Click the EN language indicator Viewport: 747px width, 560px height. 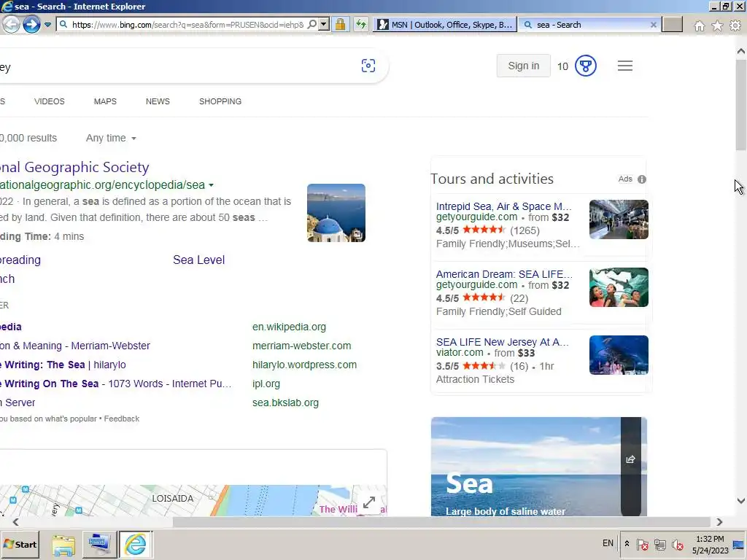[608, 543]
